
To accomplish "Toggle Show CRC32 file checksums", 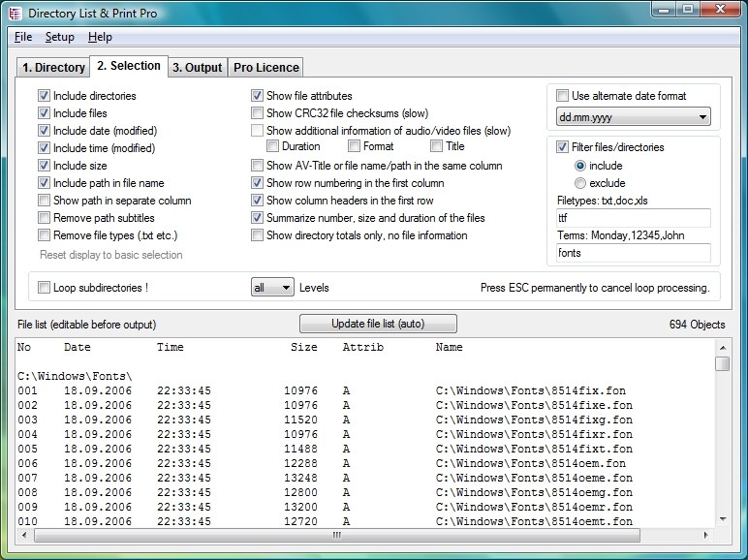I will pyautogui.click(x=258, y=113).
